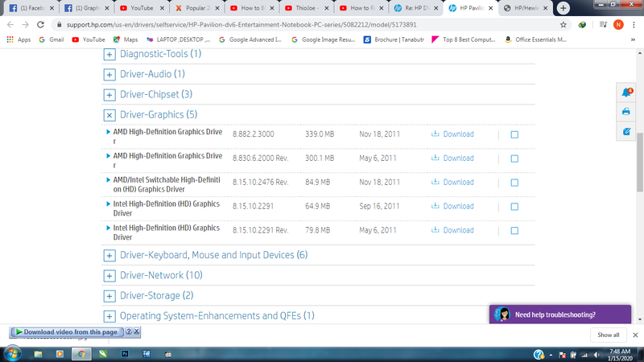Image resolution: width=644 pixels, height=362 pixels.
Task: Expand the Driver-Storage section
Action: [109, 296]
